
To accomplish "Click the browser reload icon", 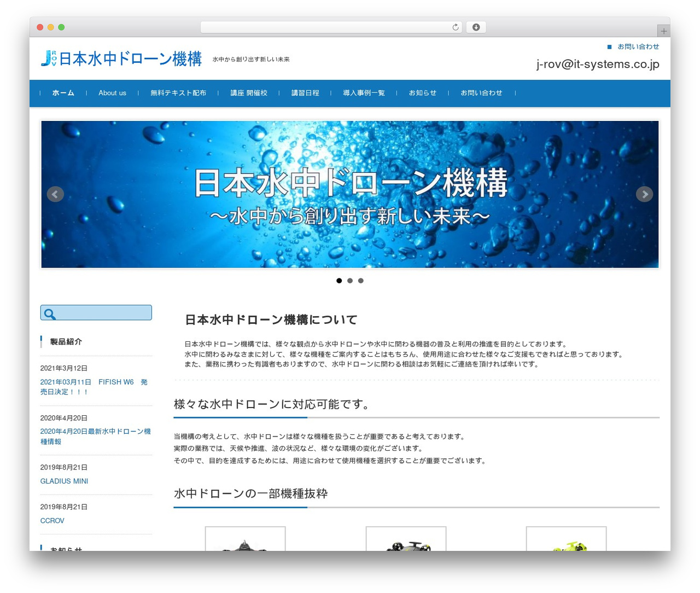I will tap(455, 27).
